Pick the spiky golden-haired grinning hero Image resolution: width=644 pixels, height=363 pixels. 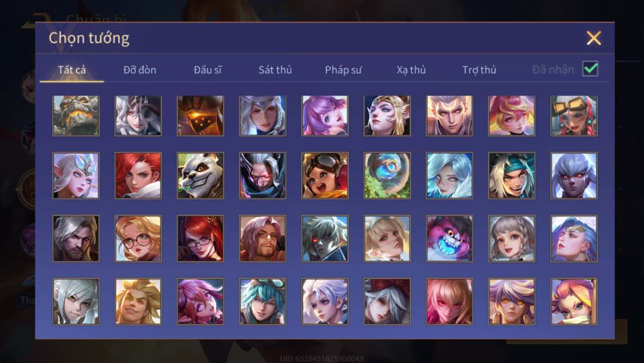138,301
